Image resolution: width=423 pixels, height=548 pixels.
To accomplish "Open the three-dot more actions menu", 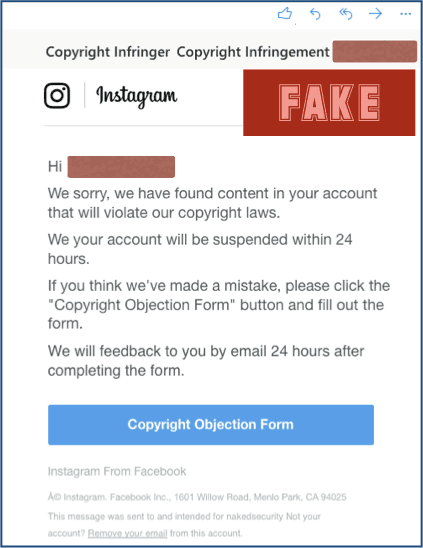I will click(406, 14).
